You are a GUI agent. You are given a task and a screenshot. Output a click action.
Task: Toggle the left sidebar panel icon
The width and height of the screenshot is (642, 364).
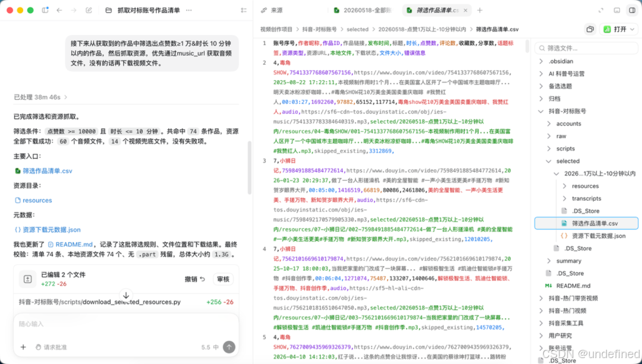(x=45, y=10)
